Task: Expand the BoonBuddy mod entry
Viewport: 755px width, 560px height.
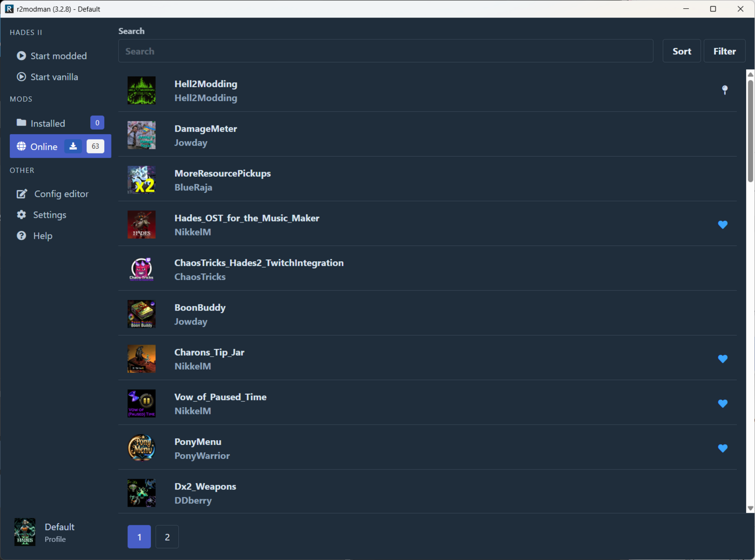Action: tap(427, 314)
